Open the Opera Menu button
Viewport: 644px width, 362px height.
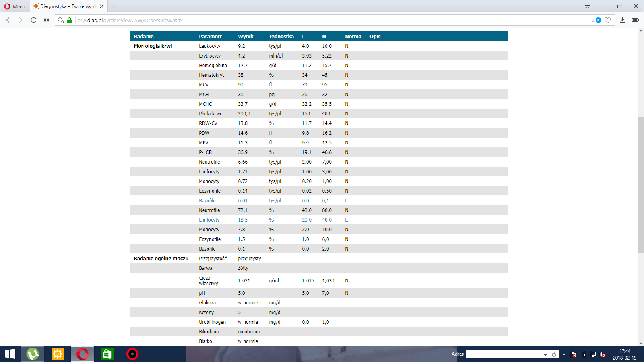click(14, 6)
